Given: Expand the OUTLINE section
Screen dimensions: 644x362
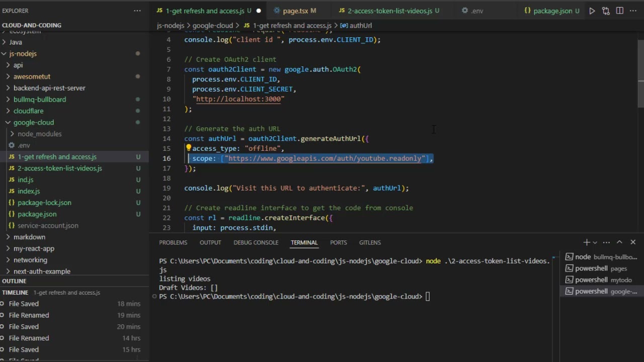Looking at the screenshot, I should [x=74, y=281].
